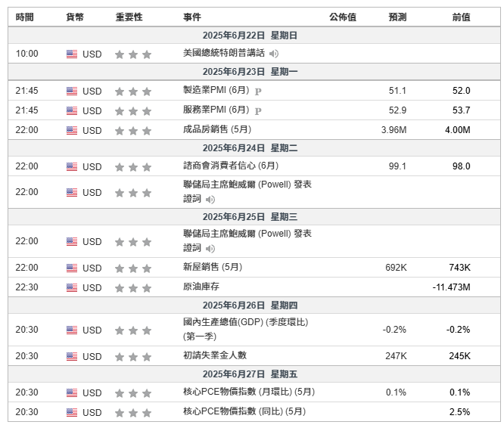Click importance stars in the 核心PCE同比 row

click(133, 413)
